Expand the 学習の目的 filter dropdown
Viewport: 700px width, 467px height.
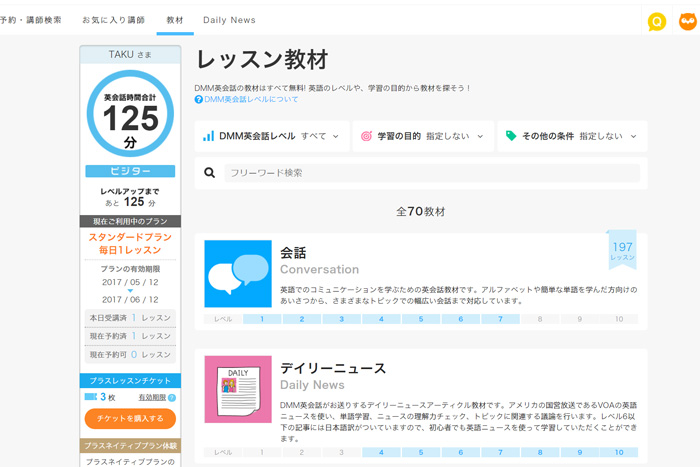(422, 136)
